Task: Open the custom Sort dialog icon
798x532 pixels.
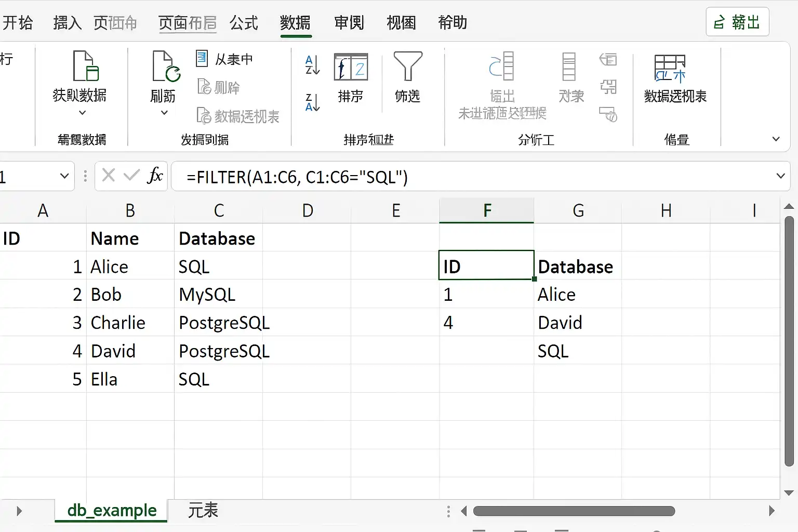Action: [x=351, y=66]
